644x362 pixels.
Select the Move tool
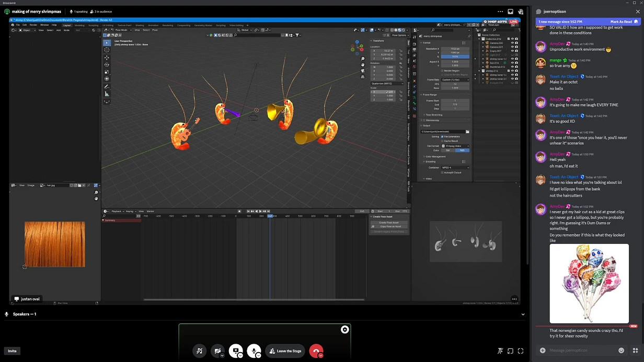(107, 57)
